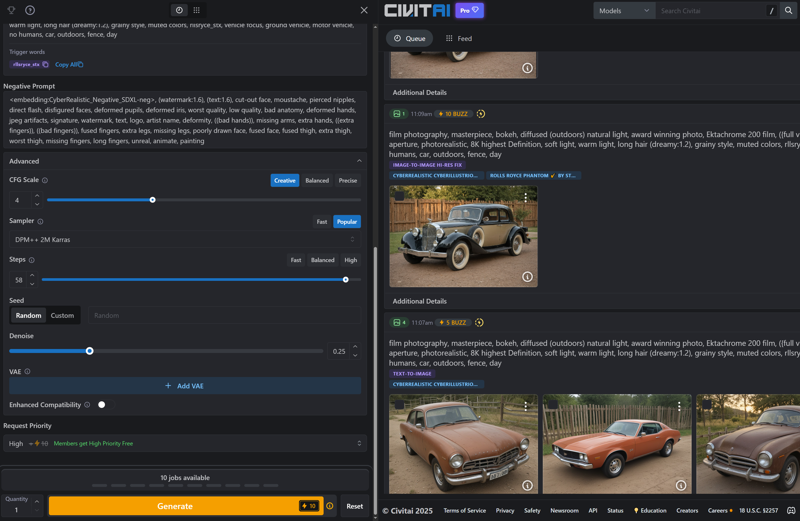This screenshot has height=521, width=800.
Task: Click the image count badge at 11:07am
Action: point(399,322)
